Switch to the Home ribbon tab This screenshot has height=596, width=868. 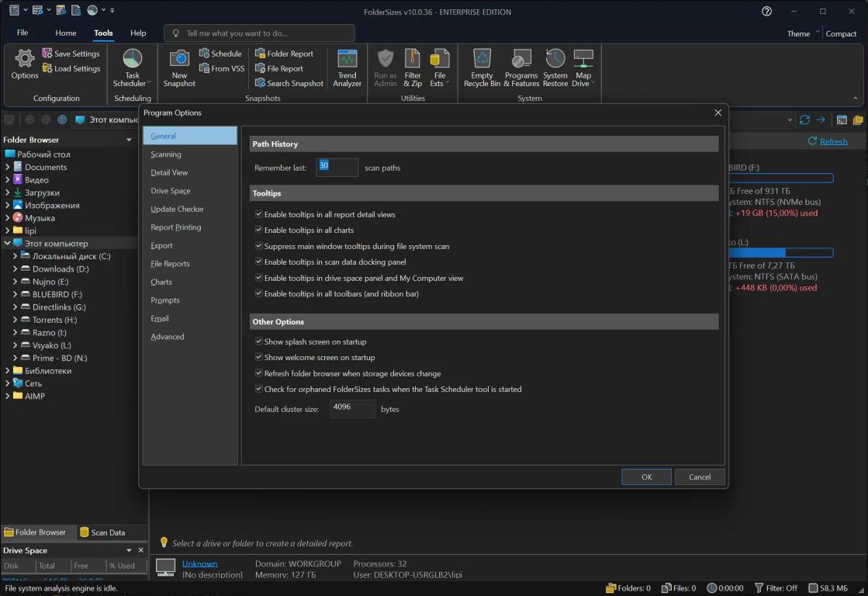[65, 33]
